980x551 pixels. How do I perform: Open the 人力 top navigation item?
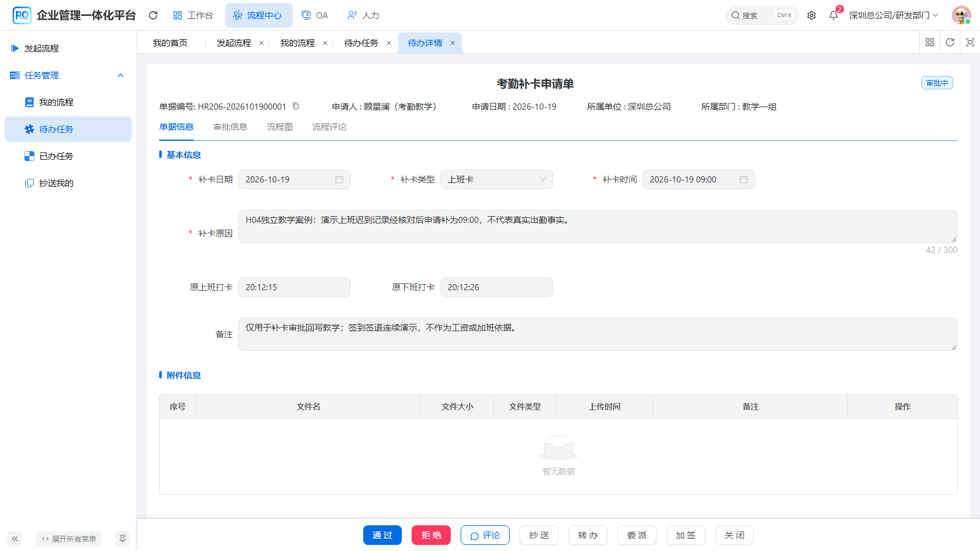pos(363,15)
